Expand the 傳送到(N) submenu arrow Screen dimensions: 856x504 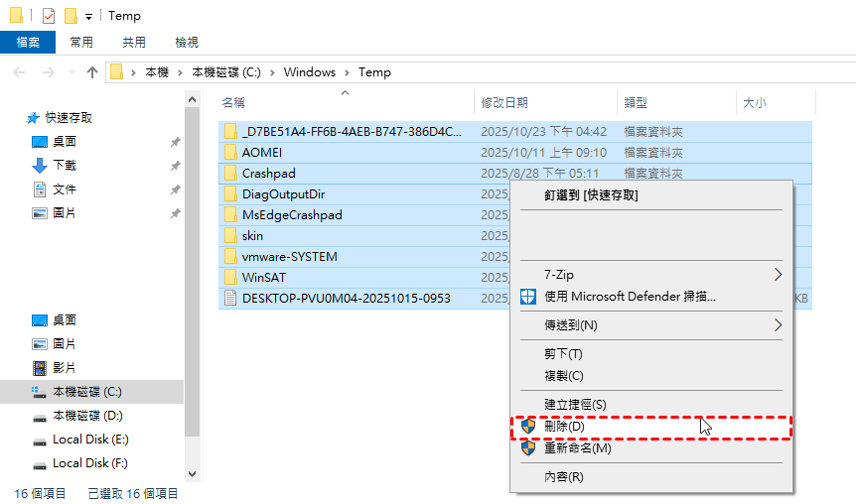click(x=778, y=324)
